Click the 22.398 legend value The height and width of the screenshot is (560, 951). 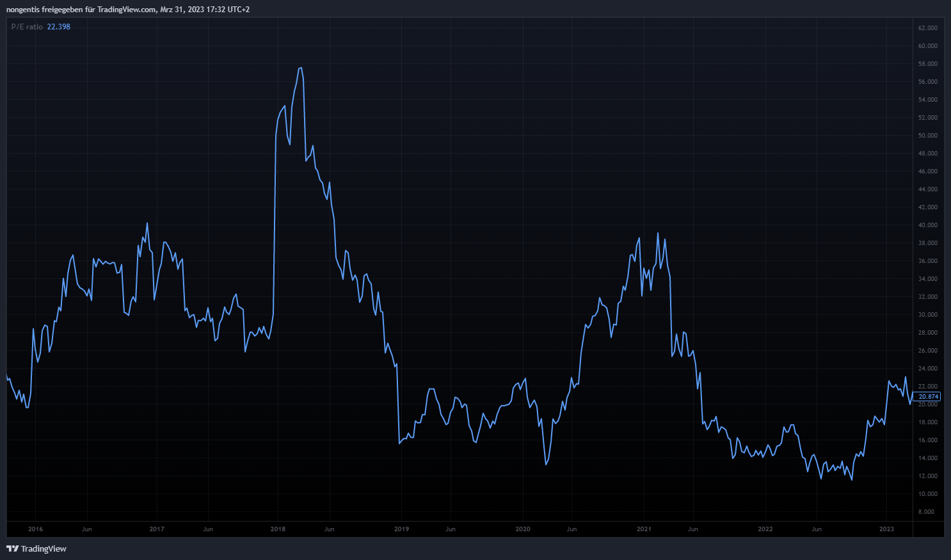click(x=59, y=27)
